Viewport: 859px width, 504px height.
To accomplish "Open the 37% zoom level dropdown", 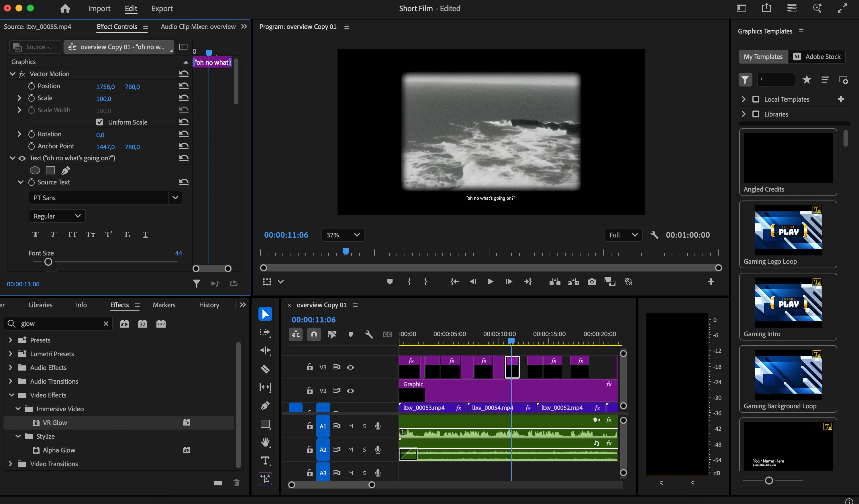I will 343,235.
